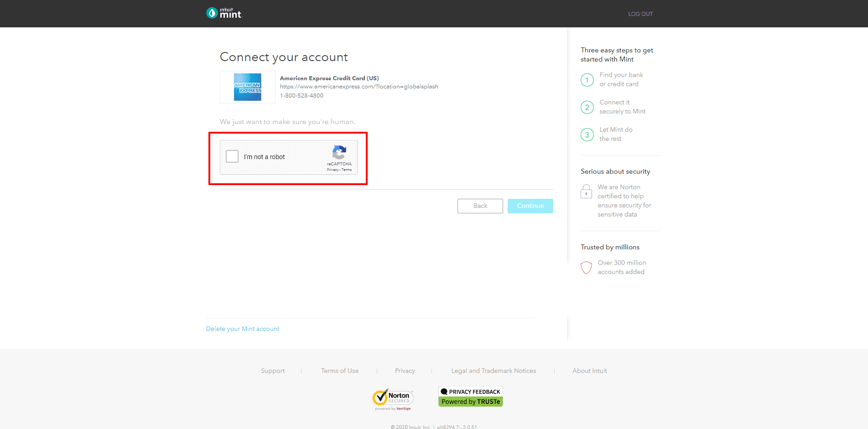This screenshot has height=429, width=868.
Task: Click step 1 circle icon
Action: tap(587, 80)
